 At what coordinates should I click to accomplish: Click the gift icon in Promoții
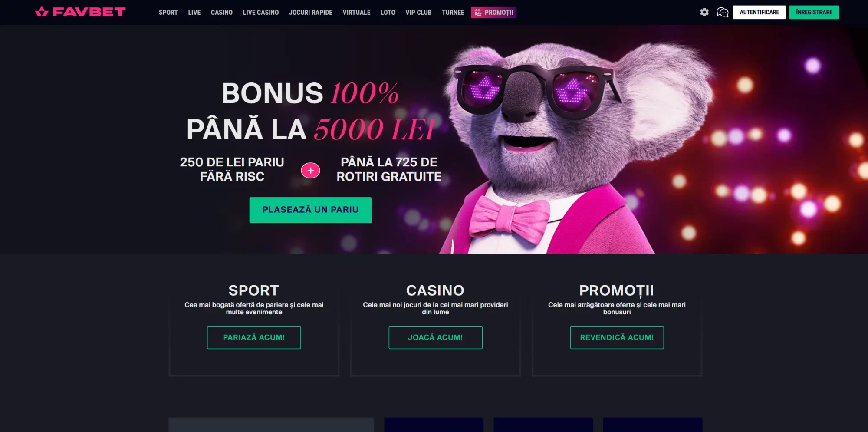click(x=478, y=12)
